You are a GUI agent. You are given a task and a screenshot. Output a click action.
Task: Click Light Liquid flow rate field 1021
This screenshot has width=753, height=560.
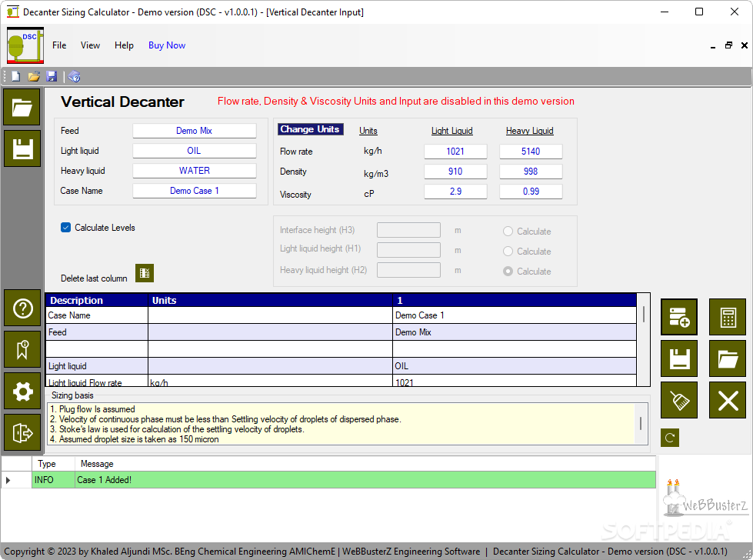click(x=455, y=152)
